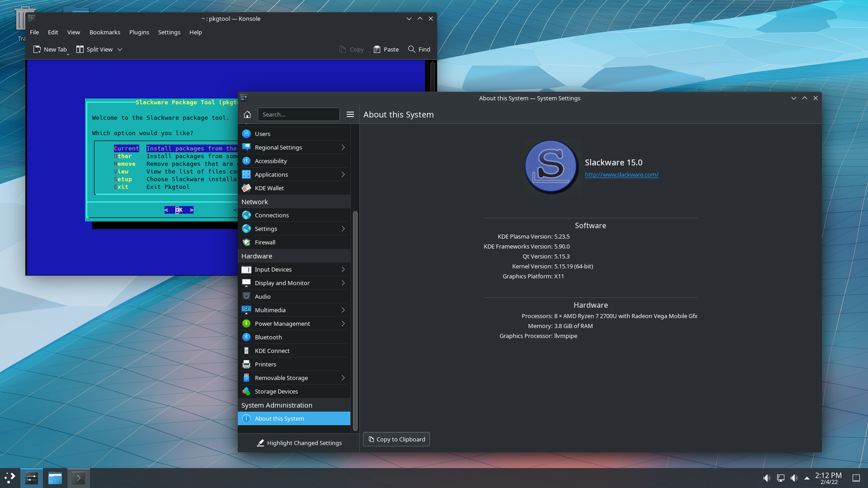This screenshot has width=868, height=488.
Task: Click Copy to Clipboard button
Action: (x=396, y=439)
